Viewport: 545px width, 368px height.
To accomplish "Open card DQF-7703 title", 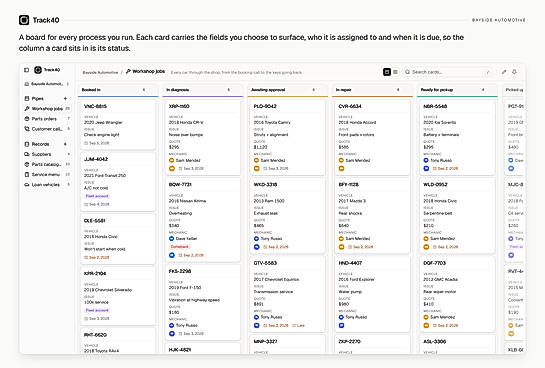I will (x=434, y=263).
